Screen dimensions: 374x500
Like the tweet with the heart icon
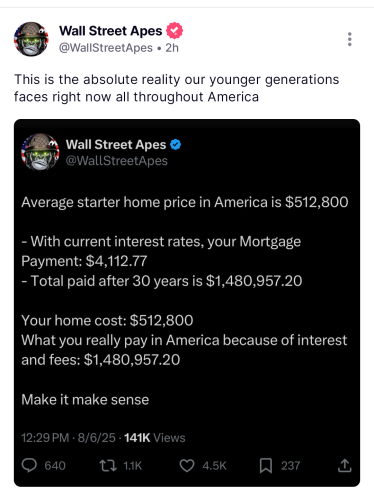187,465
